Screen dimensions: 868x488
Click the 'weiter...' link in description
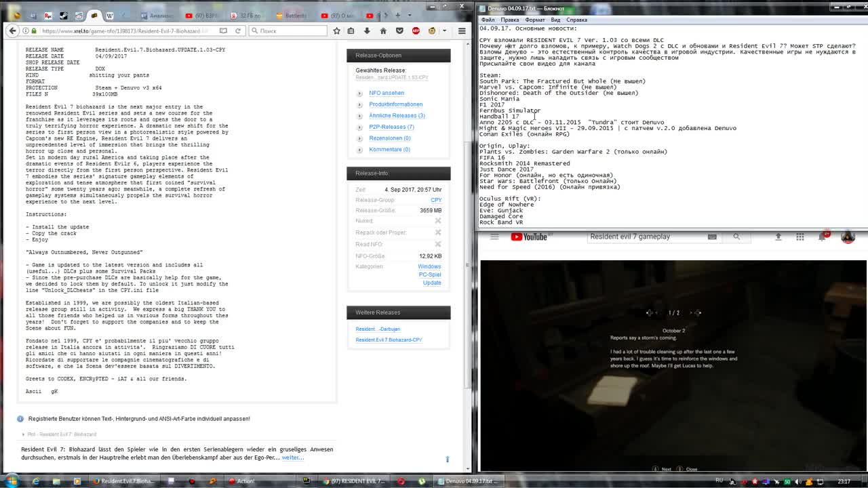point(293,457)
